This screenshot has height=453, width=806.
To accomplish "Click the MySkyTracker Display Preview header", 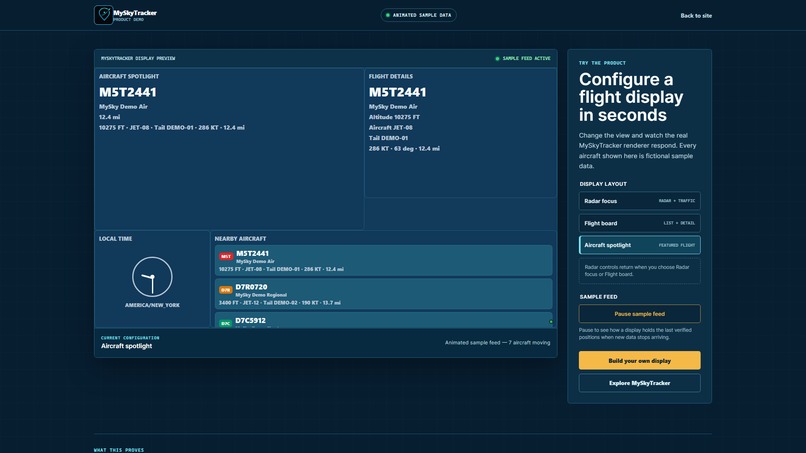I will pyautogui.click(x=138, y=59).
